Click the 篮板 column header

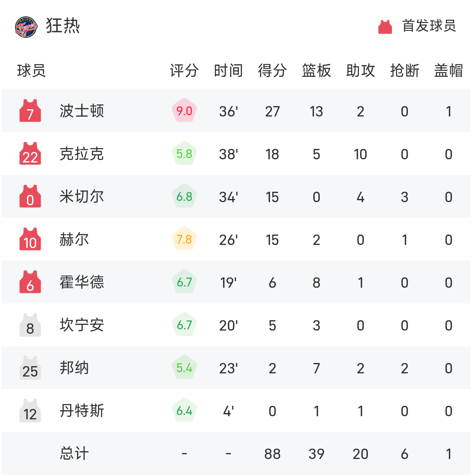[317, 70]
